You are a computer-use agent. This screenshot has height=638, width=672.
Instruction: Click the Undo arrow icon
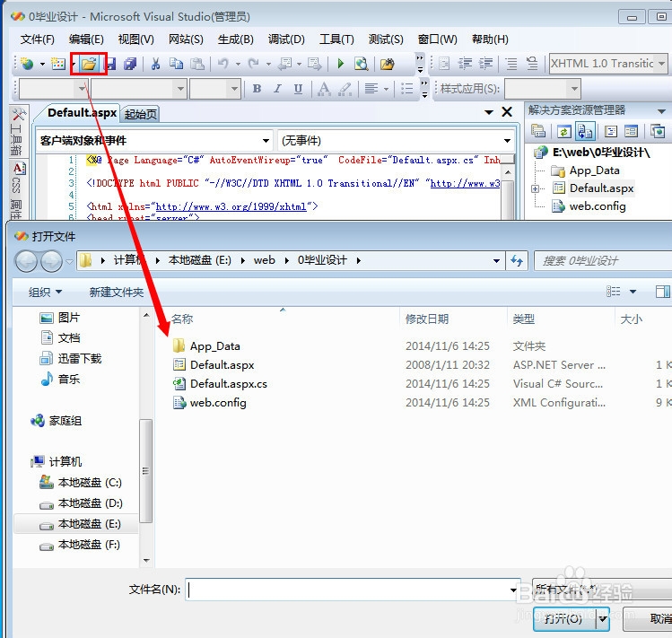223,65
